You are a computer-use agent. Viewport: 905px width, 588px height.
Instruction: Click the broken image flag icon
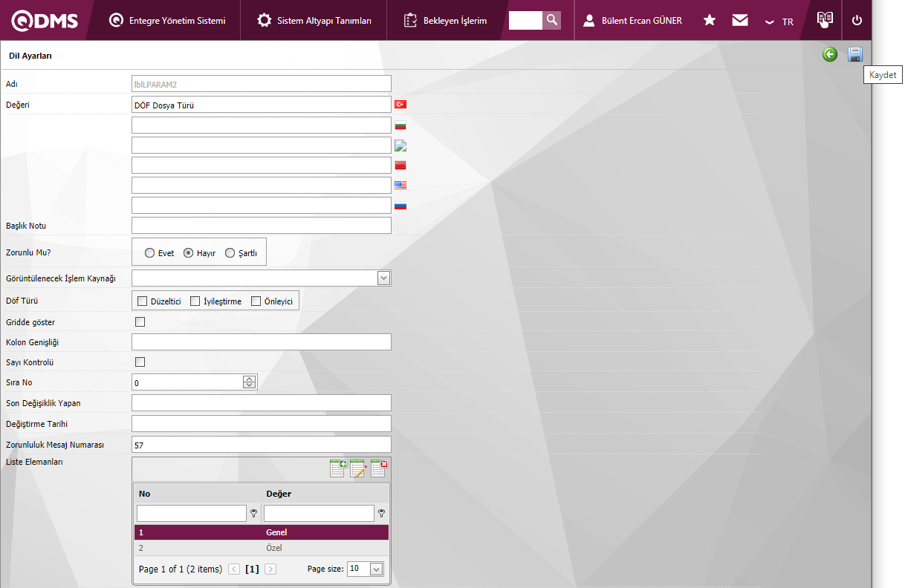400,145
